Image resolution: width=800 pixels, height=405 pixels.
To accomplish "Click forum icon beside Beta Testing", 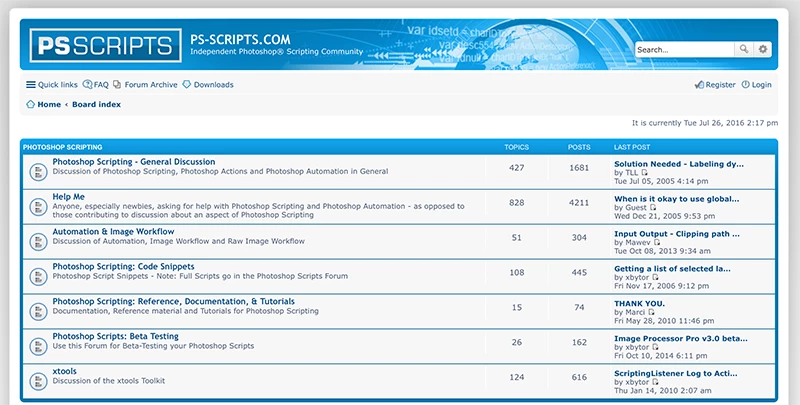I will pyautogui.click(x=38, y=346).
